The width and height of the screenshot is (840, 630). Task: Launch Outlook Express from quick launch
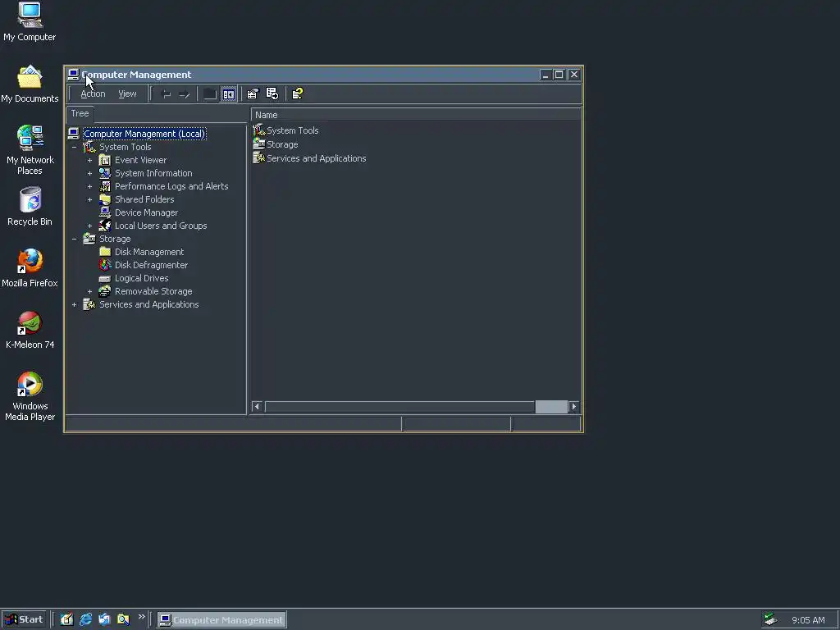coord(104,619)
